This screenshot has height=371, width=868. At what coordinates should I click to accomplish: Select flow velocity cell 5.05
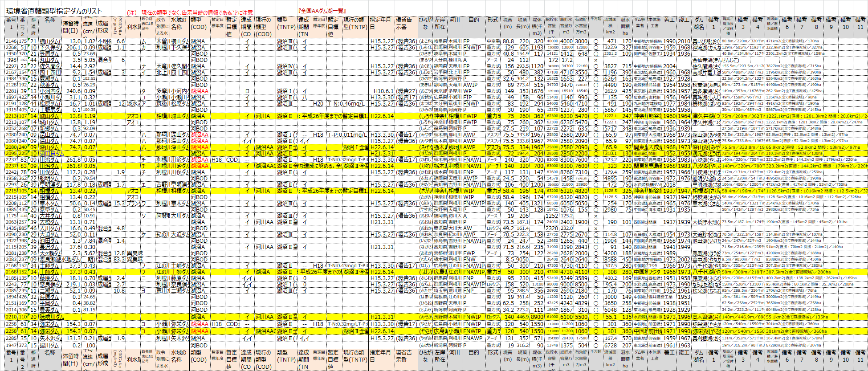(90, 60)
